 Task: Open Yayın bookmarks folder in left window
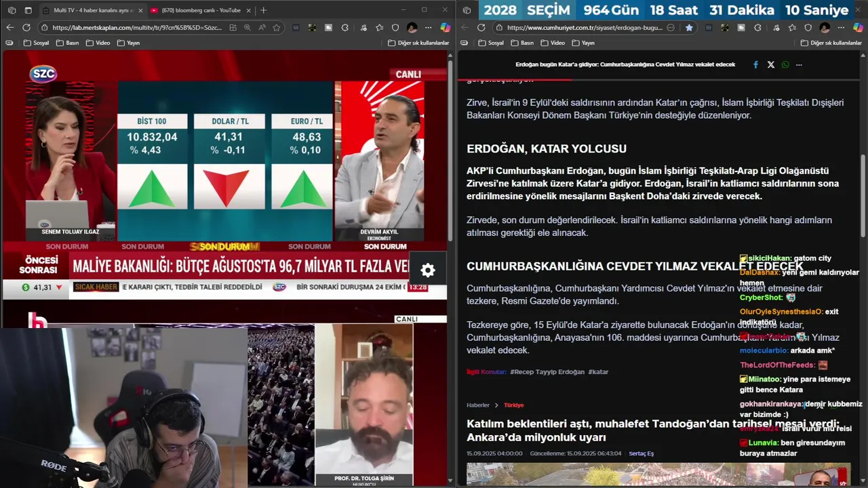(129, 43)
